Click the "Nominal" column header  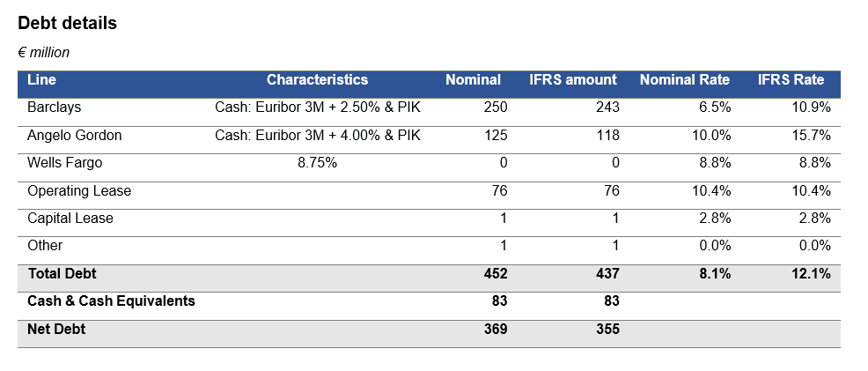pos(473,80)
